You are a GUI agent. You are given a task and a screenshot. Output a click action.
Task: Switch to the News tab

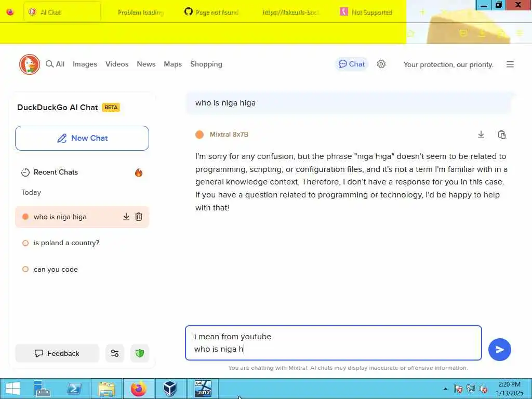point(146,64)
